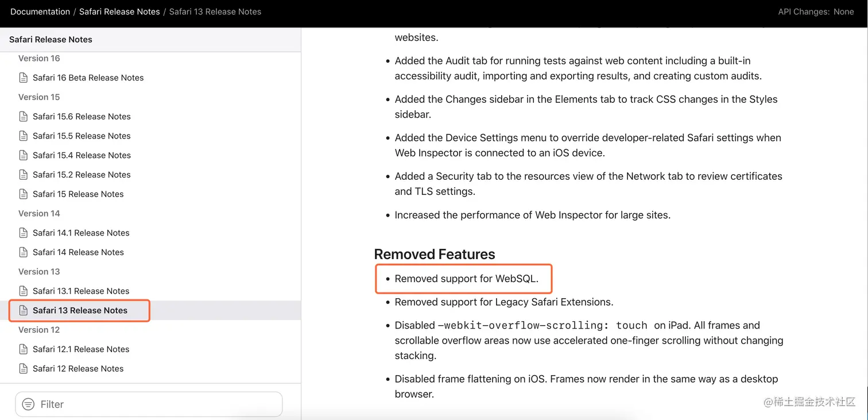Click the document icon beside Safari 12 Release Notes
This screenshot has height=420, width=868.
pyautogui.click(x=24, y=369)
